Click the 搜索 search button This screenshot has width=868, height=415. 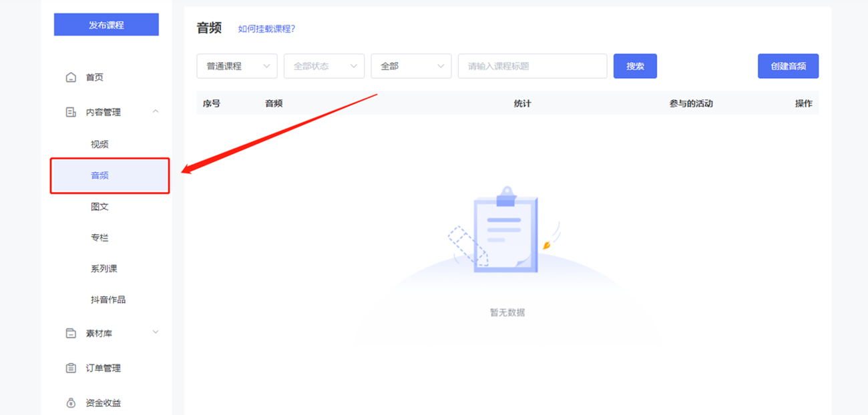pyautogui.click(x=635, y=66)
